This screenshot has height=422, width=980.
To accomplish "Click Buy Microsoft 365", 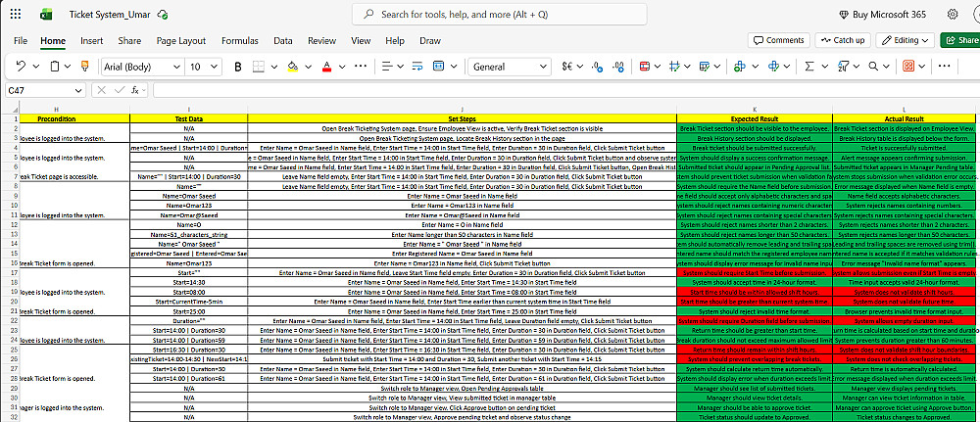I will (883, 14).
